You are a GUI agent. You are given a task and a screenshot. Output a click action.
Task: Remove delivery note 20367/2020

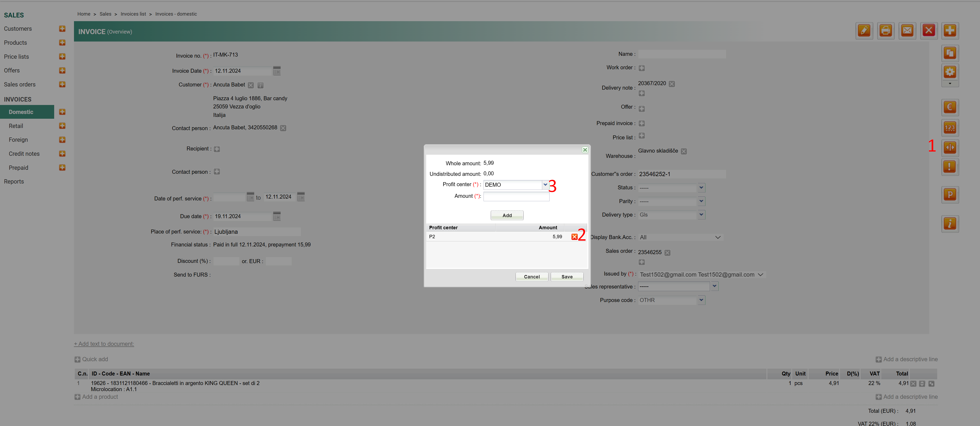point(672,84)
